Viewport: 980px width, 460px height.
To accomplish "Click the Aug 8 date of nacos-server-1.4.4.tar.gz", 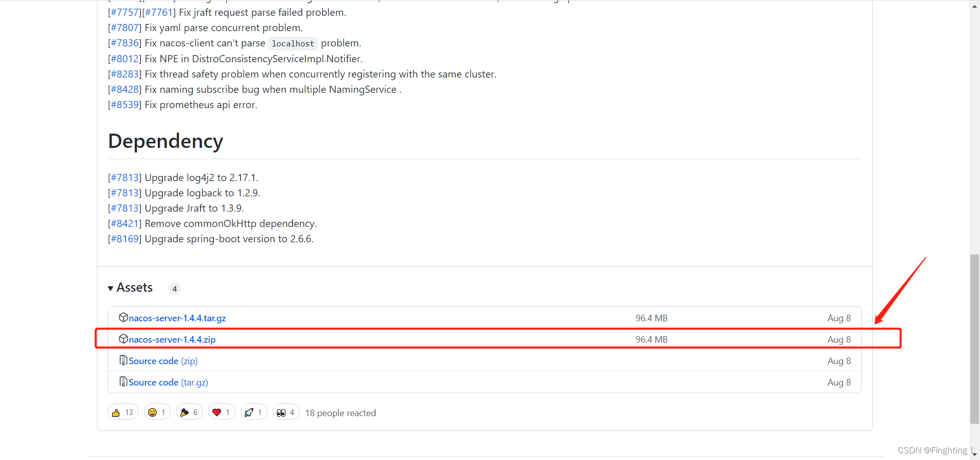I will coord(839,318).
